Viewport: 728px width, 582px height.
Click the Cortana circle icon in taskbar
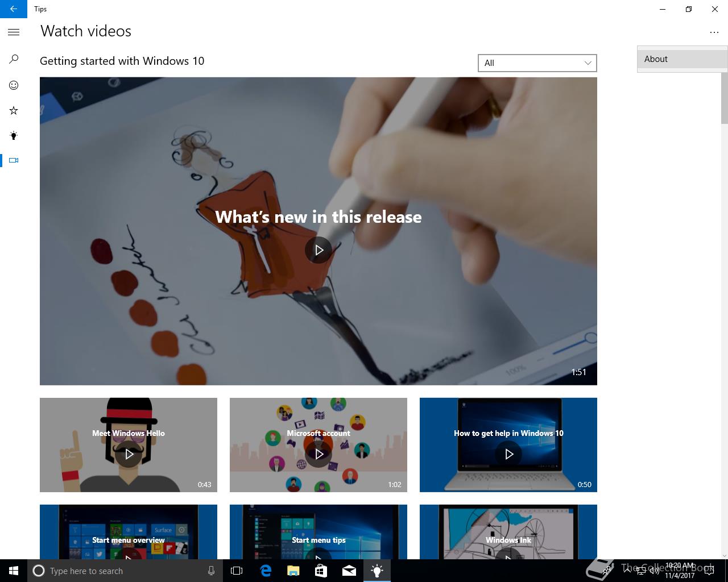39,571
